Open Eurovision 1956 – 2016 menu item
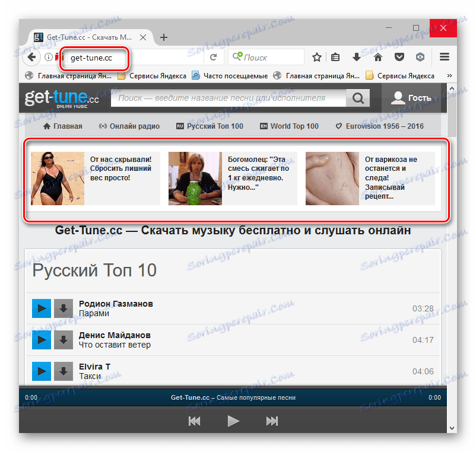Image resolution: width=476 pixels, height=452 pixels. pyautogui.click(x=379, y=126)
